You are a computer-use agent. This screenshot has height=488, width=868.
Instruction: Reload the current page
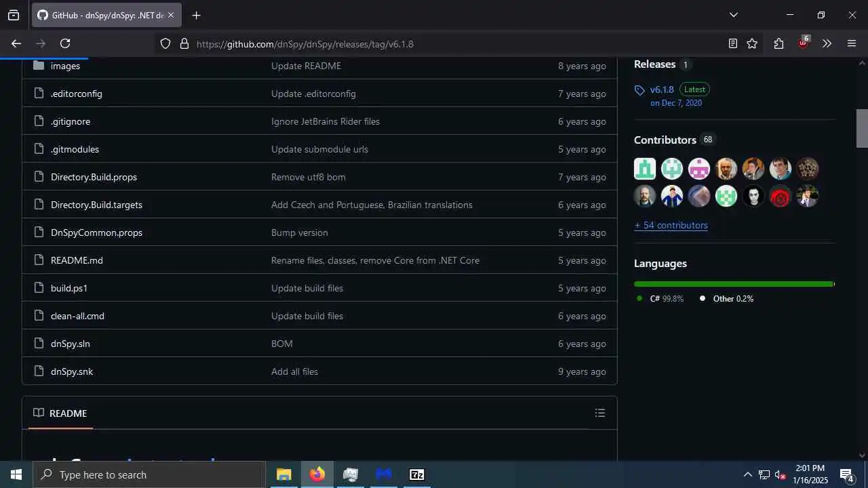[x=65, y=43]
